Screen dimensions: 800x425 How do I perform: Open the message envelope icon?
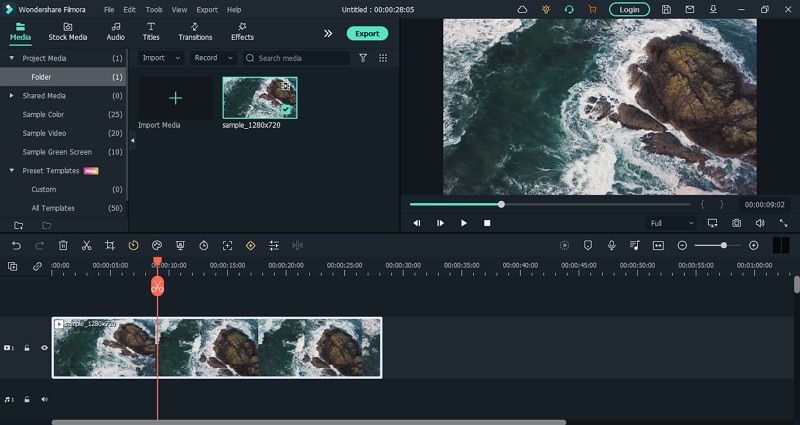pos(690,9)
